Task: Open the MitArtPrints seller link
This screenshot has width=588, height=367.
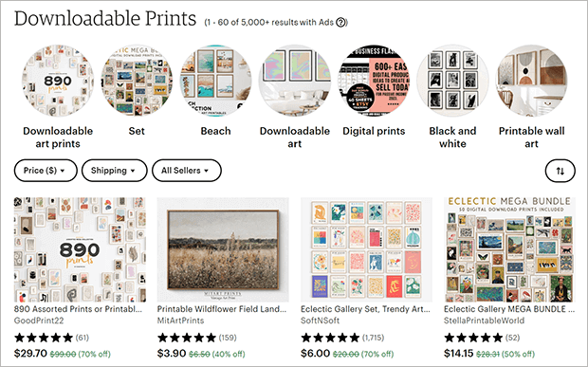Action: [181, 321]
